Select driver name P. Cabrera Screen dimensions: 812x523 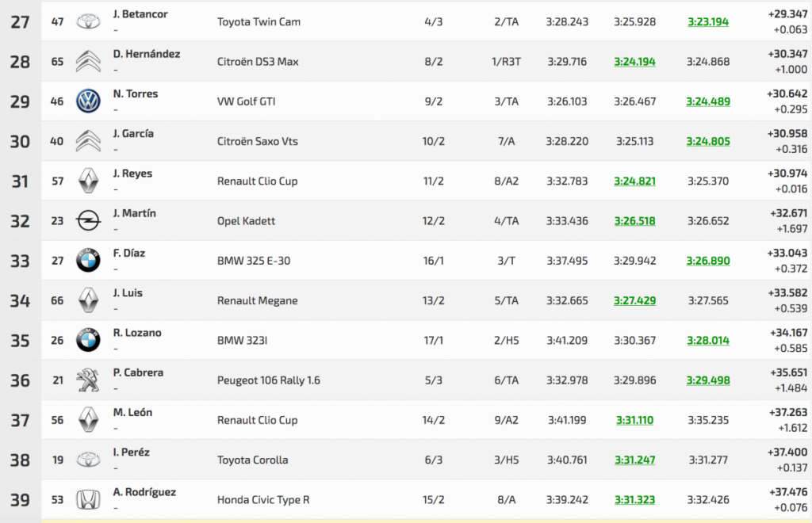point(138,372)
